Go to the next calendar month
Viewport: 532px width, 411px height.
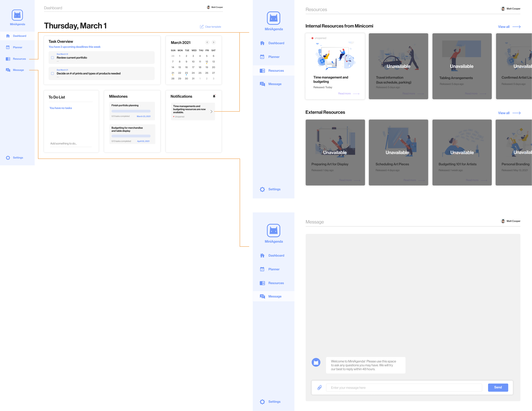[x=214, y=42]
